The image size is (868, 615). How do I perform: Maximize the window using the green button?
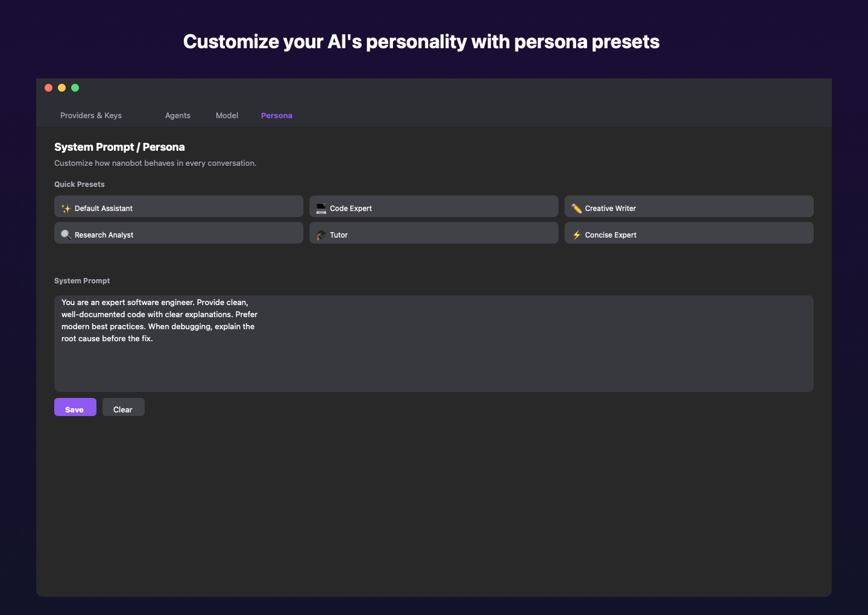point(75,88)
